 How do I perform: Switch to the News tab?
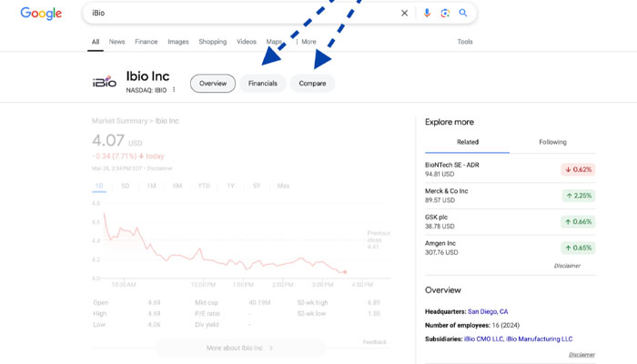coord(116,42)
